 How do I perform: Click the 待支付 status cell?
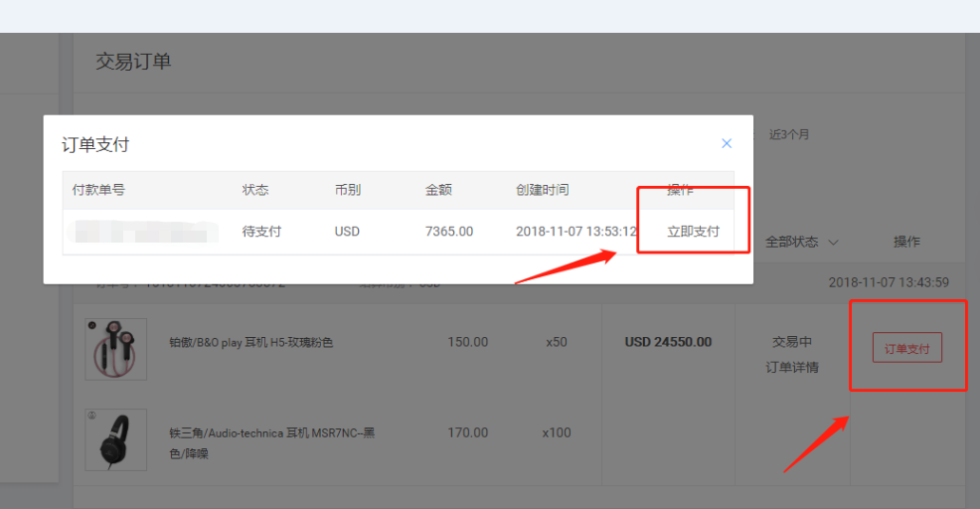coord(261,232)
